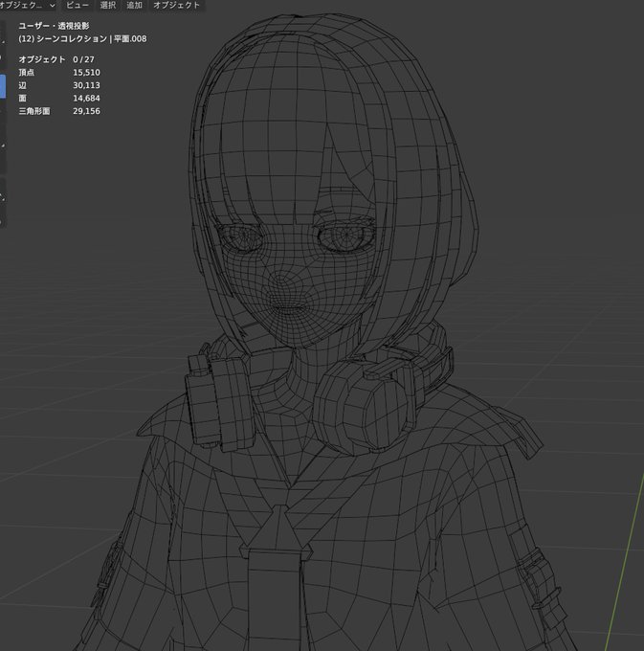
Task: Click the blue highlighted active tool in left toolbar
Action: pos(3,86)
